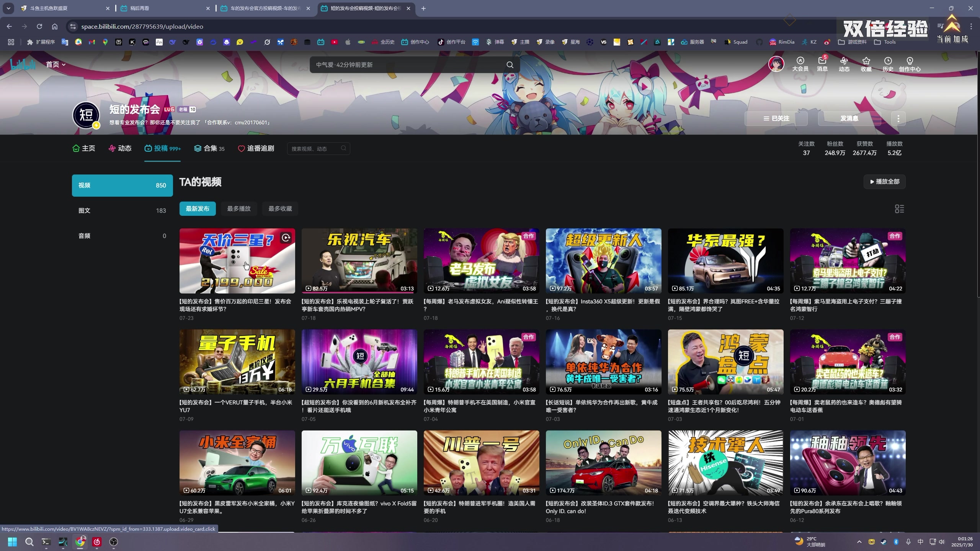980x551 pixels.
Task: Click 发消息 button
Action: click(849, 119)
